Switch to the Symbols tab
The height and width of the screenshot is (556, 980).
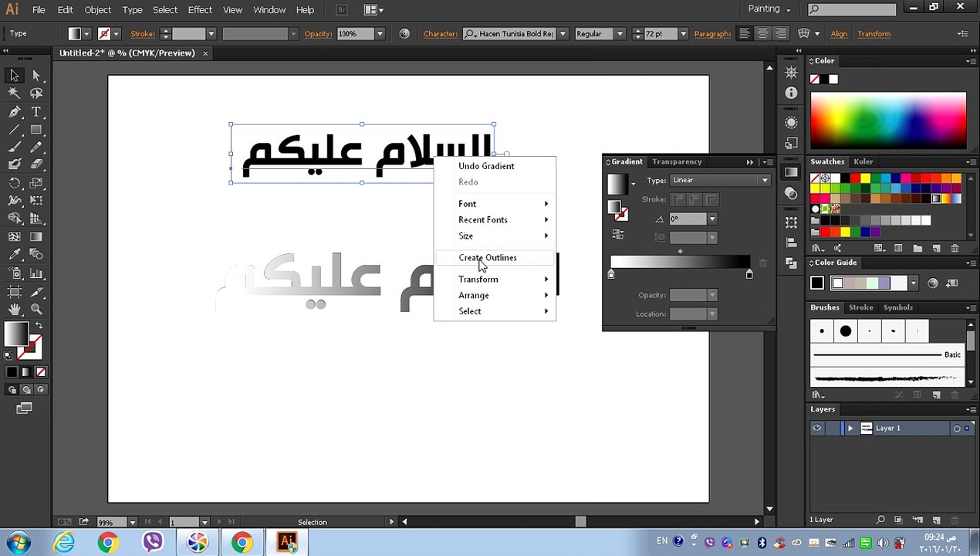point(897,307)
